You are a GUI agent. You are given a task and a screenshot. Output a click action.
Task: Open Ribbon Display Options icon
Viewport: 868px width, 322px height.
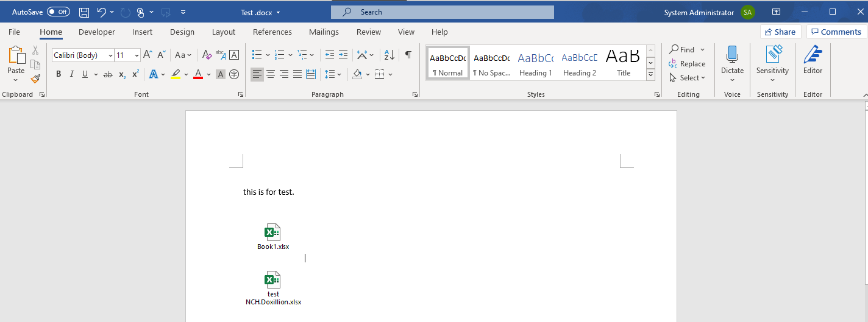coord(776,12)
